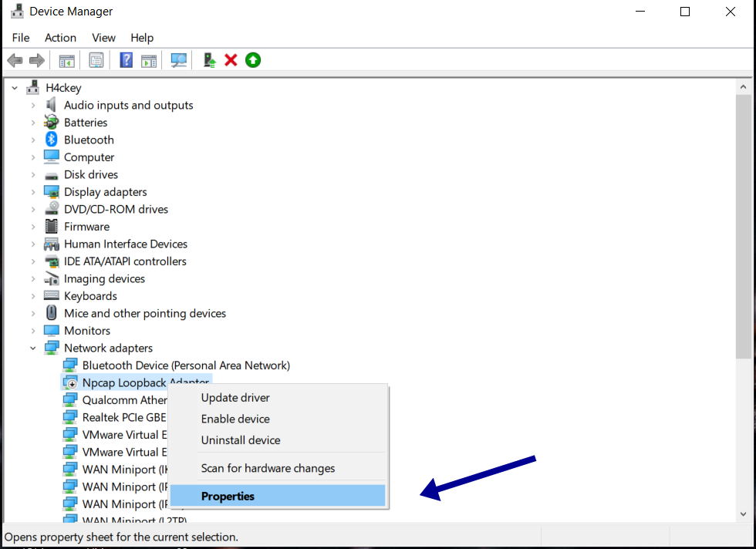Open the View menu
This screenshot has width=756, height=549.
point(103,37)
